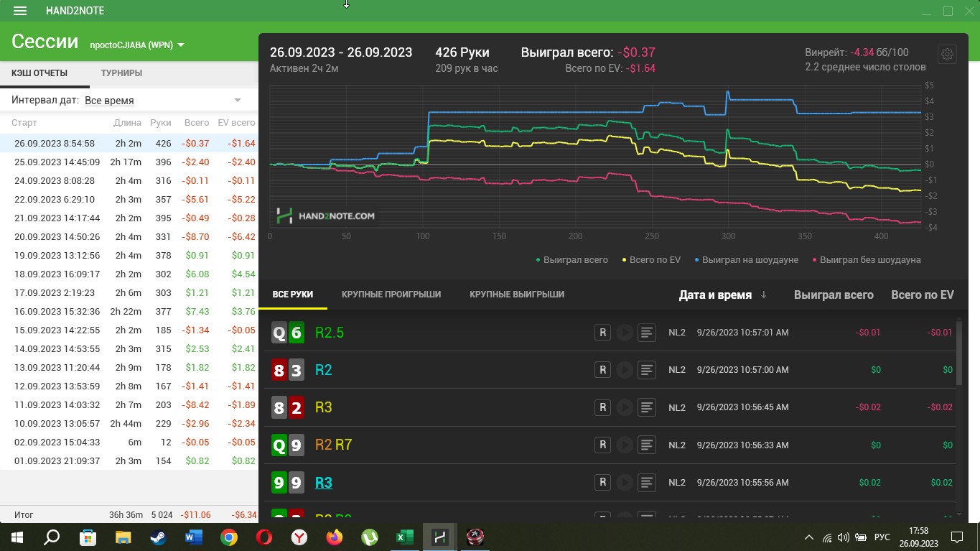This screenshot has width=980, height=551.
Task: Sort hands by 'Всего по EV' column
Action: pyautogui.click(x=923, y=295)
